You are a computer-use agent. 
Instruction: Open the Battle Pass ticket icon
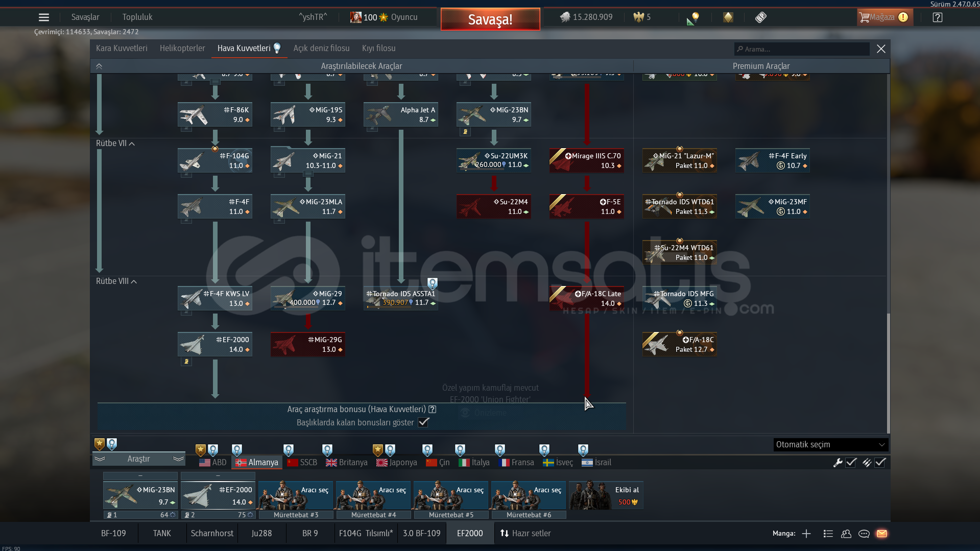click(761, 17)
